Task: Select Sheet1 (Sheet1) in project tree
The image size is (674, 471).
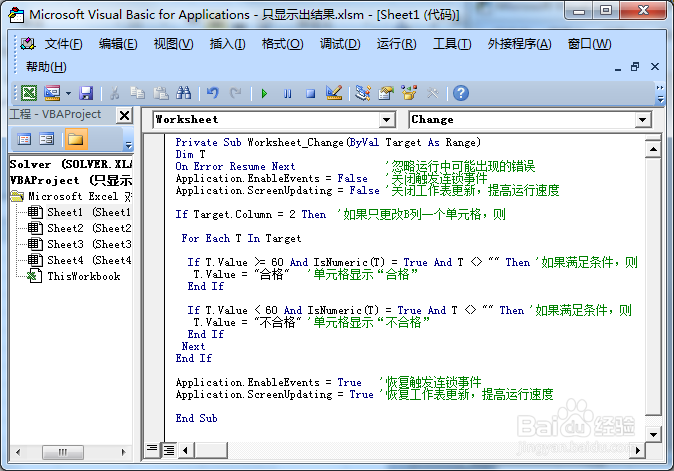Action: [80, 212]
